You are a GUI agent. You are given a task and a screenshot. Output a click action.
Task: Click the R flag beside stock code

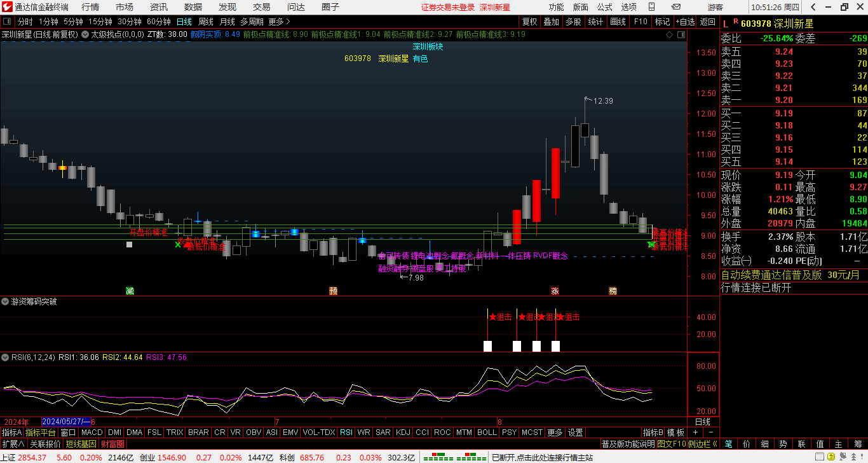[x=735, y=22]
